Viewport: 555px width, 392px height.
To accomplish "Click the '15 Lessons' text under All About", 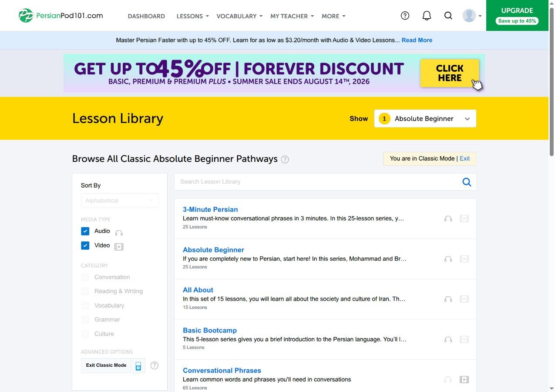I will pos(195,307).
